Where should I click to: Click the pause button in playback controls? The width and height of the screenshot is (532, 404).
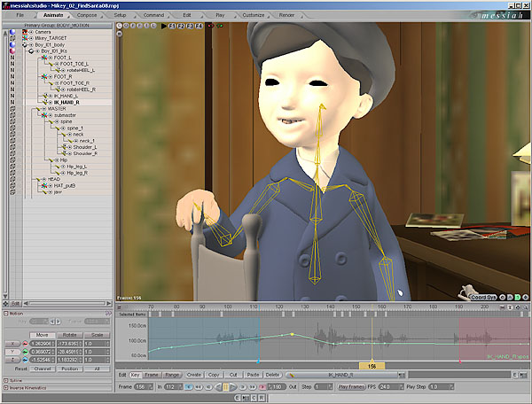225,386
